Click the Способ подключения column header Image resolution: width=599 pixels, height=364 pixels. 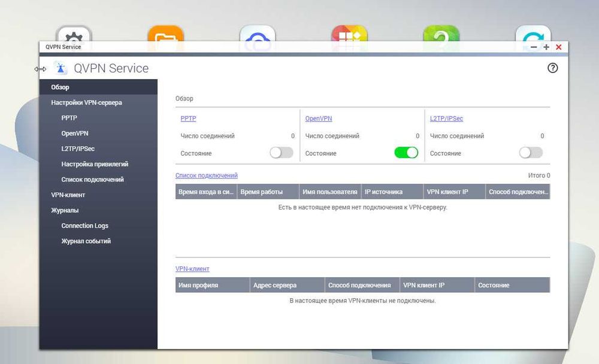point(362,285)
